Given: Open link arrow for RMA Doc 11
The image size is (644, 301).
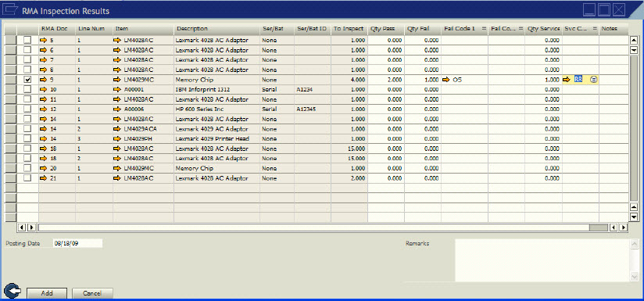Looking at the screenshot, I should tap(44, 99).
